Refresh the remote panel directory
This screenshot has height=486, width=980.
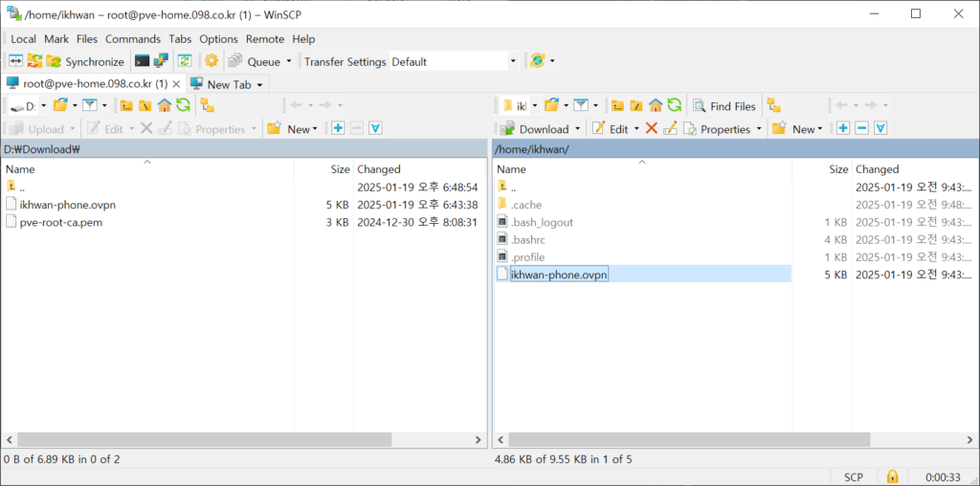pyautogui.click(x=675, y=105)
